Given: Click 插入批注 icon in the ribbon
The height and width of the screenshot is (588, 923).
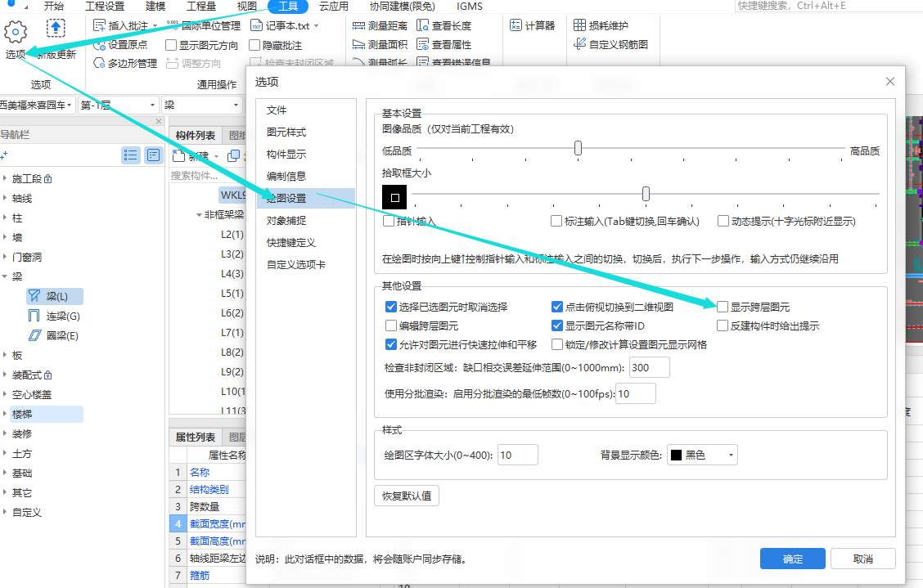Looking at the screenshot, I should 99,26.
